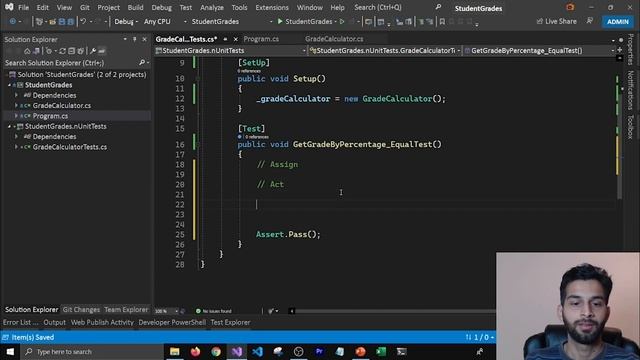640x360 pixels.
Task: Toggle the bookmark toolbar icon
Action: coord(442,22)
